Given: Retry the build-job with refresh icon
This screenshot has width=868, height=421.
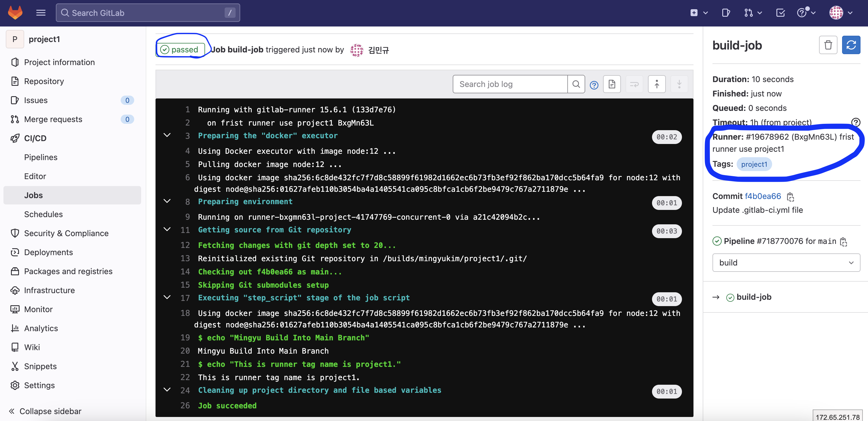Looking at the screenshot, I should point(850,45).
